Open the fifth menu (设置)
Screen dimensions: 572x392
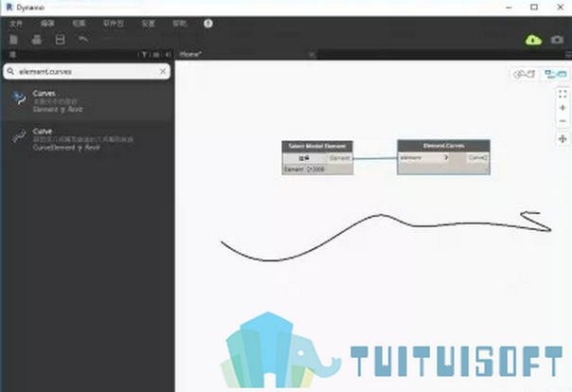point(148,24)
